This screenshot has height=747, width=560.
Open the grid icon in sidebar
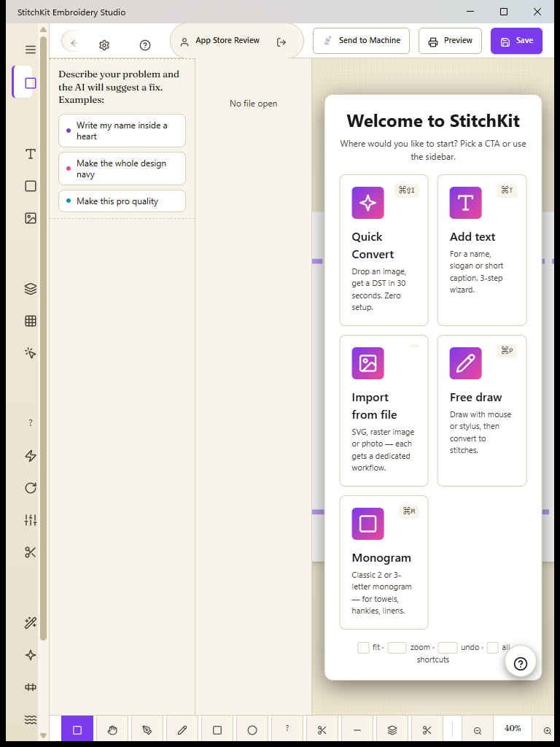pos(31,321)
